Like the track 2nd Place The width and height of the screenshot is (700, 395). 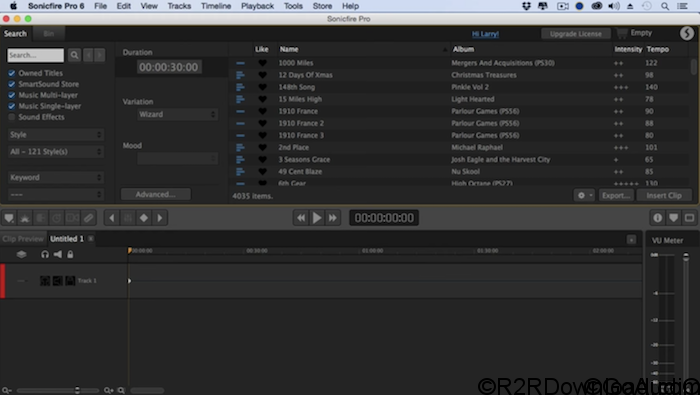coord(262,147)
